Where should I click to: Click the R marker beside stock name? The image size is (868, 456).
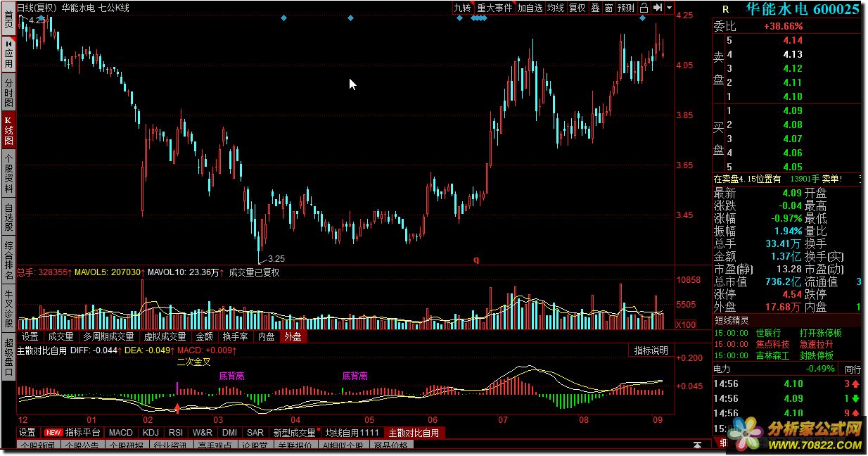(x=725, y=9)
